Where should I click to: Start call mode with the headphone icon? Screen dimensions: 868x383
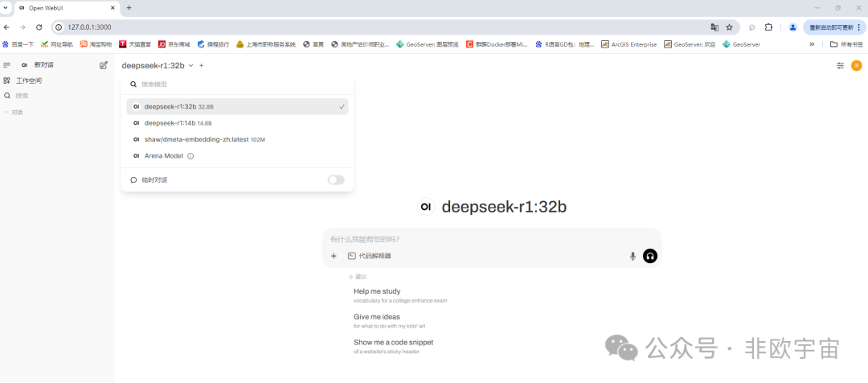[x=650, y=256]
